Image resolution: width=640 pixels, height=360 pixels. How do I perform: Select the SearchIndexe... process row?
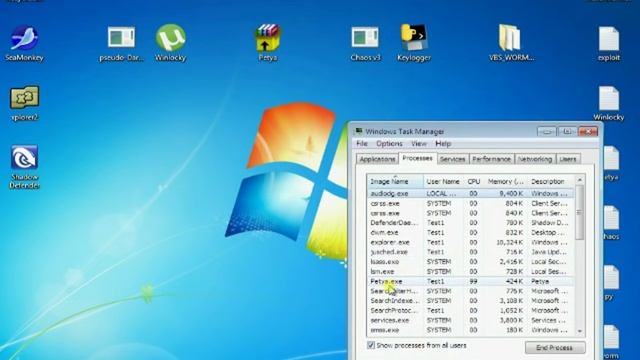tap(471, 301)
